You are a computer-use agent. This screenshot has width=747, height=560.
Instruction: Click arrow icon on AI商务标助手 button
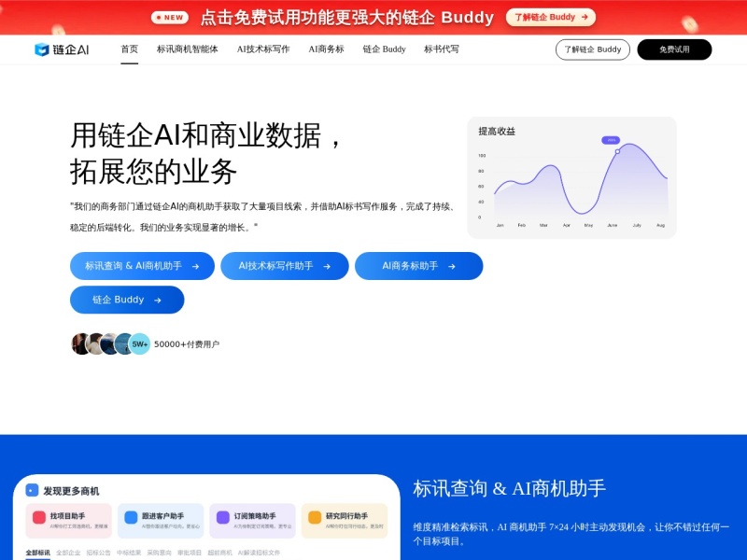click(452, 267)
